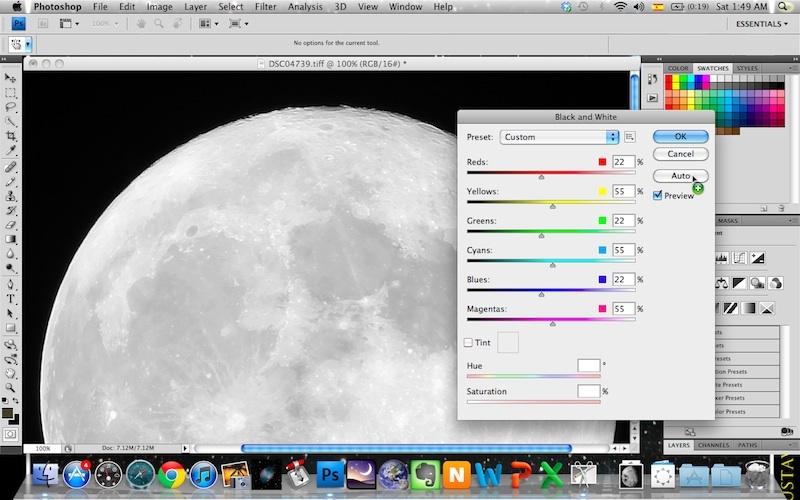This screenshot has height=500, width=800.
Task: Select the Eyedropper tool
Action: 11,150
